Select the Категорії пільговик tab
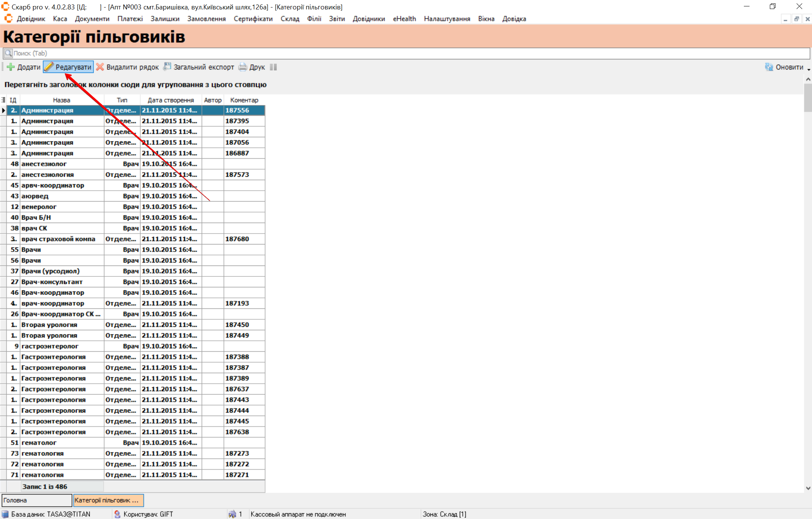This screenshot has width=812, height=519. (x=108, y=500)
